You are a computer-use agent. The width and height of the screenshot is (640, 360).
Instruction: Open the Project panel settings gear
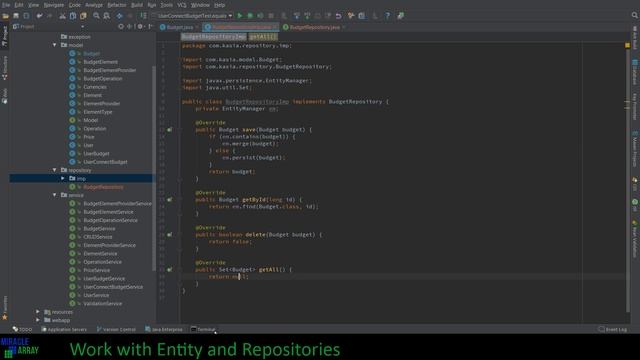point(140,27)
